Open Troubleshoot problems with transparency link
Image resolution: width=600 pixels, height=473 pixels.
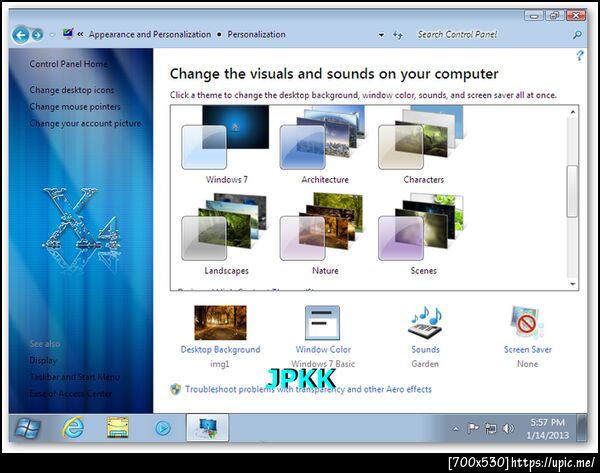[308, 389]
